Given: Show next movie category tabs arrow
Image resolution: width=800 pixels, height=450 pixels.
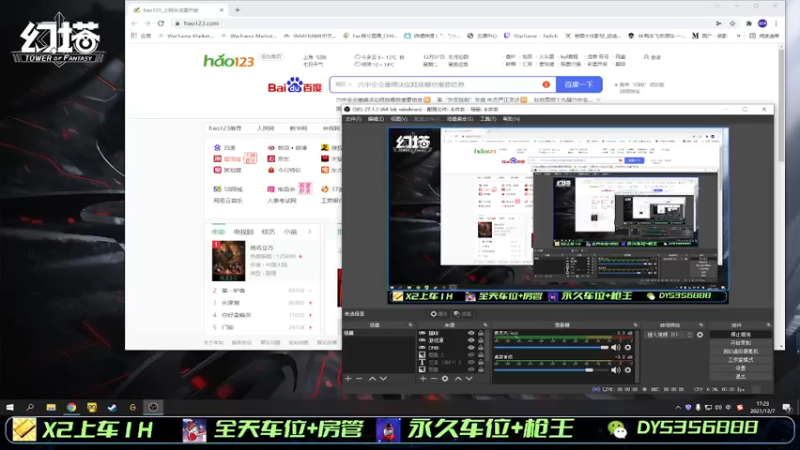Looking at the screenshot, I should pos(310,232).
